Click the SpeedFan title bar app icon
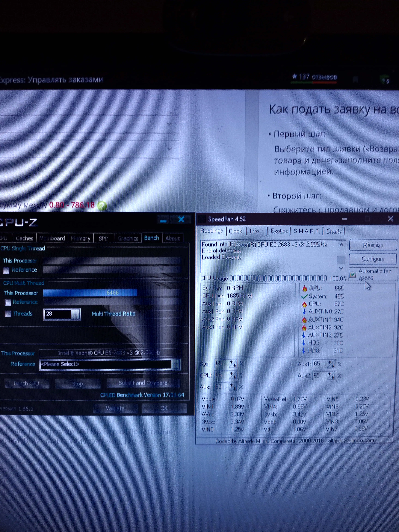399x532 pixels. 202,219
